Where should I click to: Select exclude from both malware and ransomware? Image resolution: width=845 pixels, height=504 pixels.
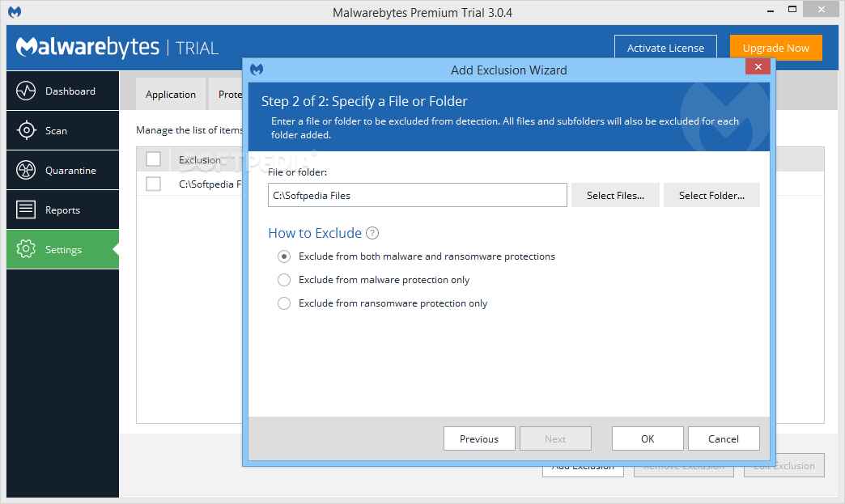pos(284,256)
